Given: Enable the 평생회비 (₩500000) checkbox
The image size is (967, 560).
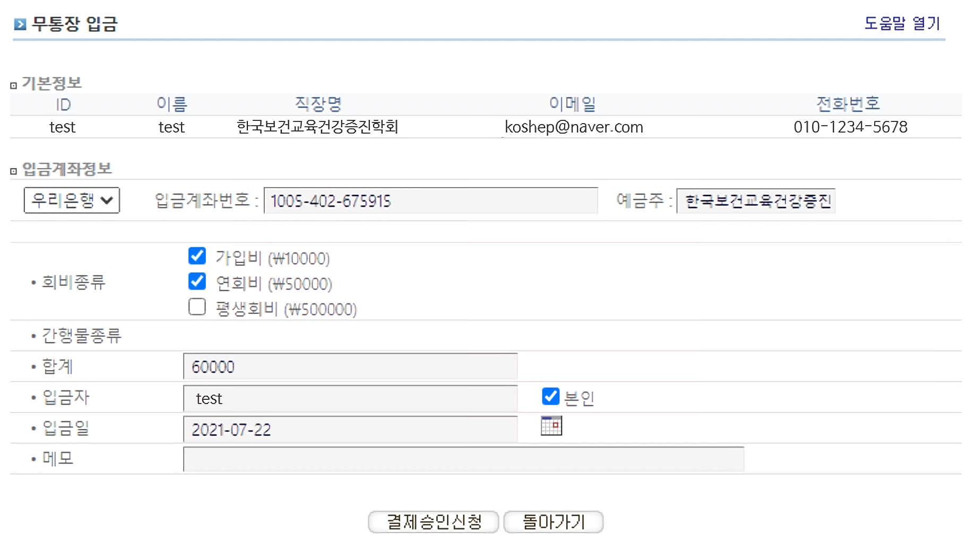Looking at the screenshot, I should click(197, 307).
